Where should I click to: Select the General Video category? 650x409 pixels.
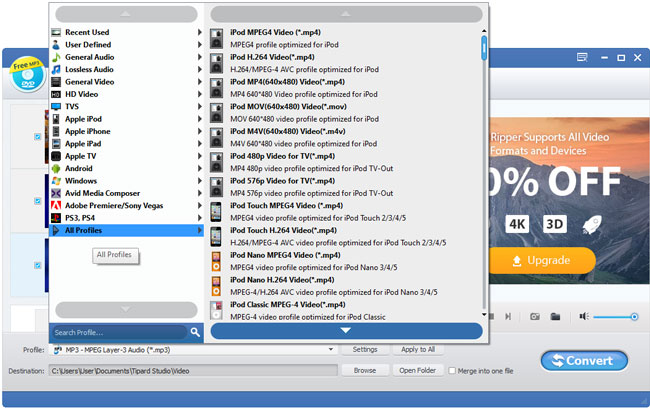[126, 82]
